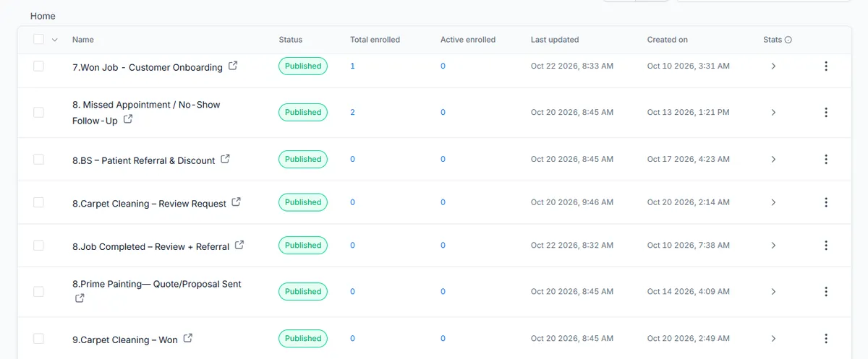Click Published badge on 8.BS Patient Referral row
868x359 pixels.
(303, 159)
